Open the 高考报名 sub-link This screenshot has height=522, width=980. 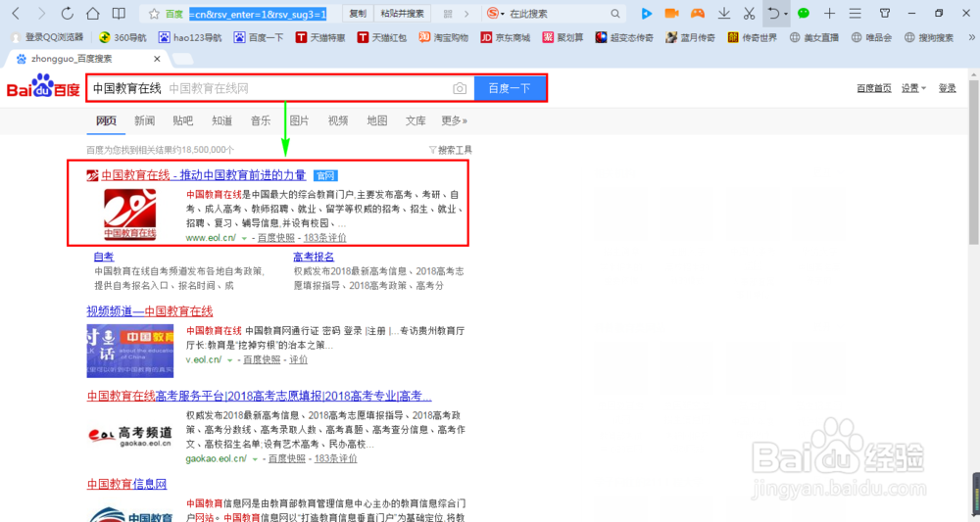point(314,257)
